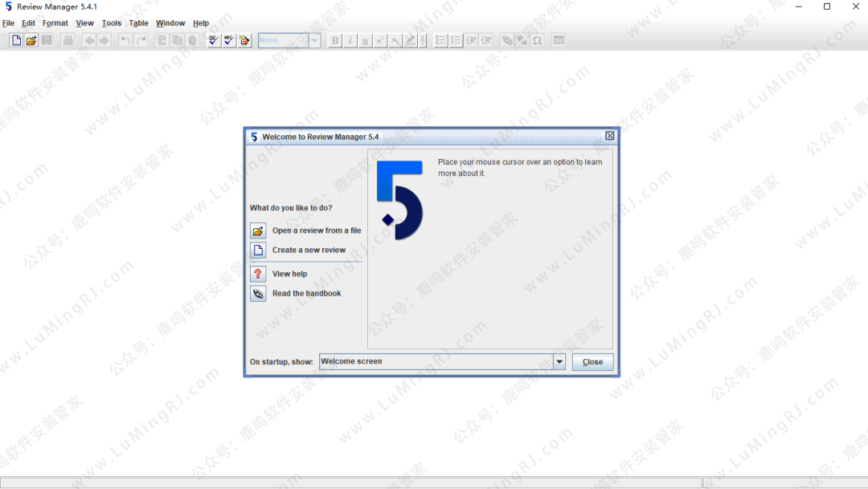The height and width of the screenshot is (489, 868).
Task: Open the File menu
Action: 8,23
